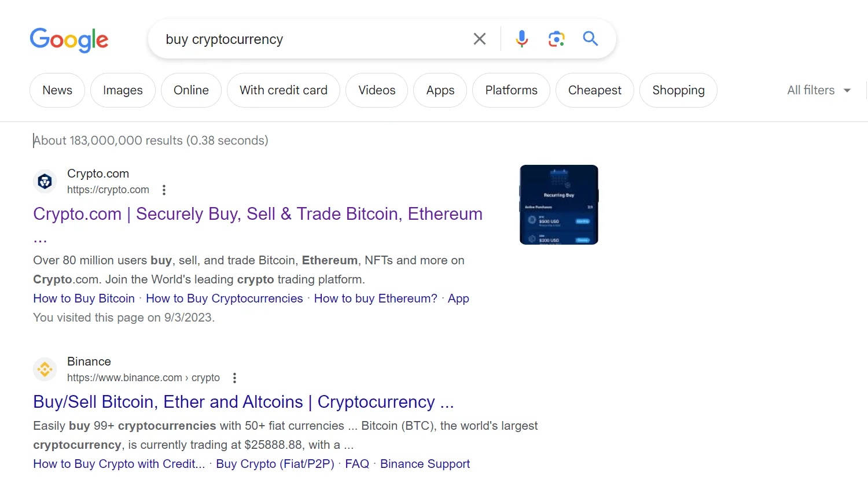Click the Google logo
This screenshot has height=487, width=868.
pos(69,39)
